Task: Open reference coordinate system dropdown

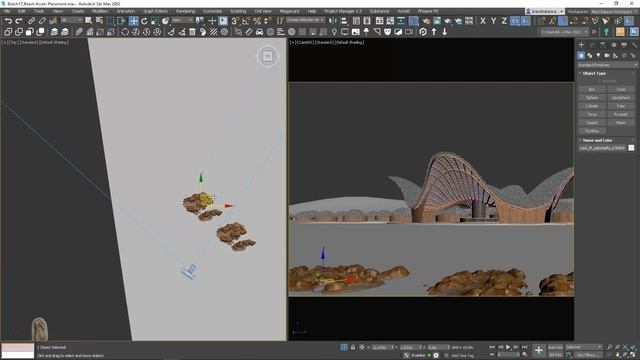Action: 182,20
